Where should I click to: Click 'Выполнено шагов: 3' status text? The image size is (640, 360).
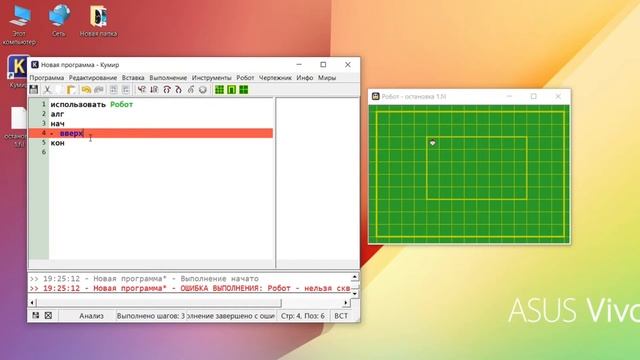(151, 316)
